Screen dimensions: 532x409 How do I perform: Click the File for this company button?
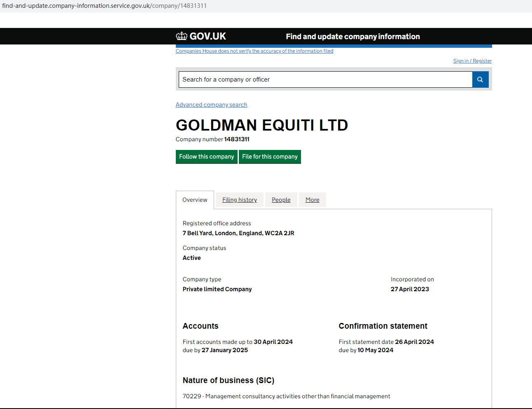[270, 157]
